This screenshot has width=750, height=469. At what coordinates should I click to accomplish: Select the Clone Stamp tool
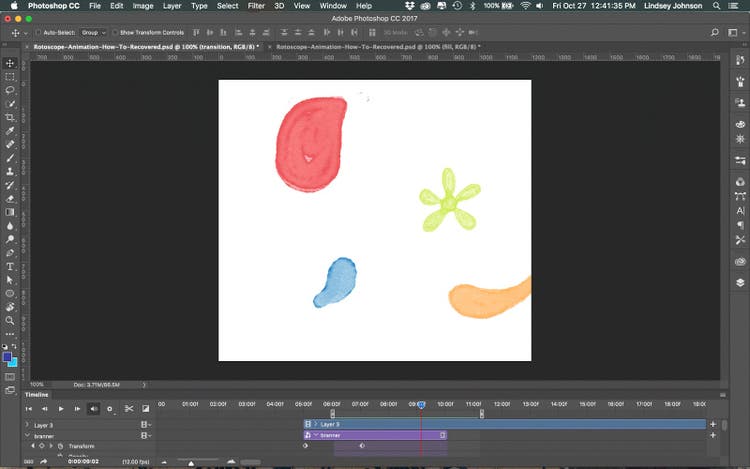coord(10,171)
